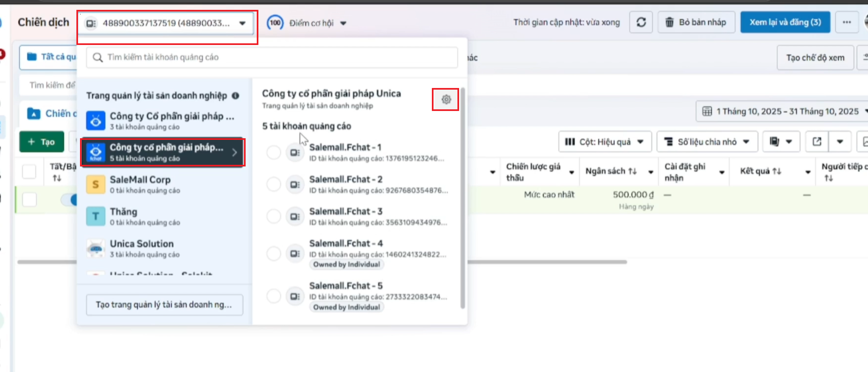Click Xem lại và đăng (3) button
The width and height of the screenshot is (868, 372).
click(x=785, y=22)
